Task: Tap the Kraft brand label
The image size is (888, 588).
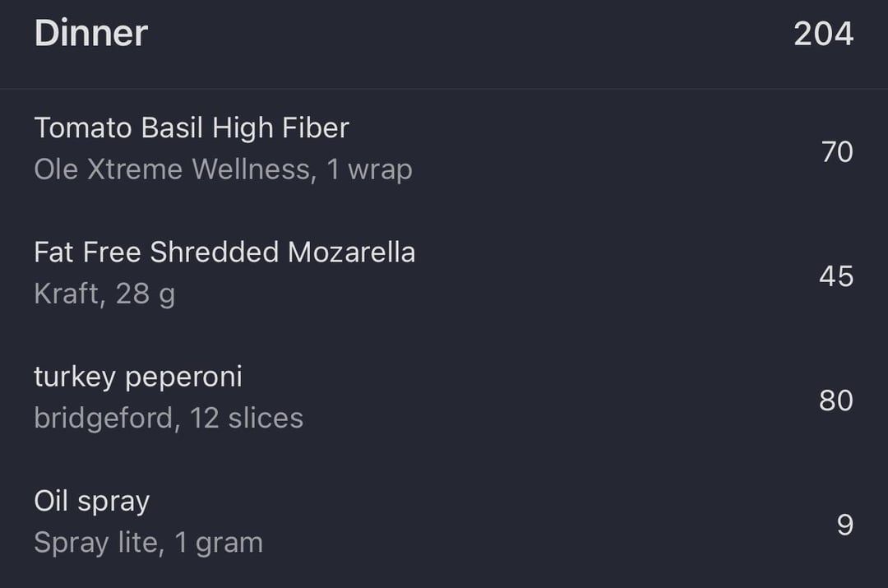Action: pyautogui.click(x=67, y=294)
